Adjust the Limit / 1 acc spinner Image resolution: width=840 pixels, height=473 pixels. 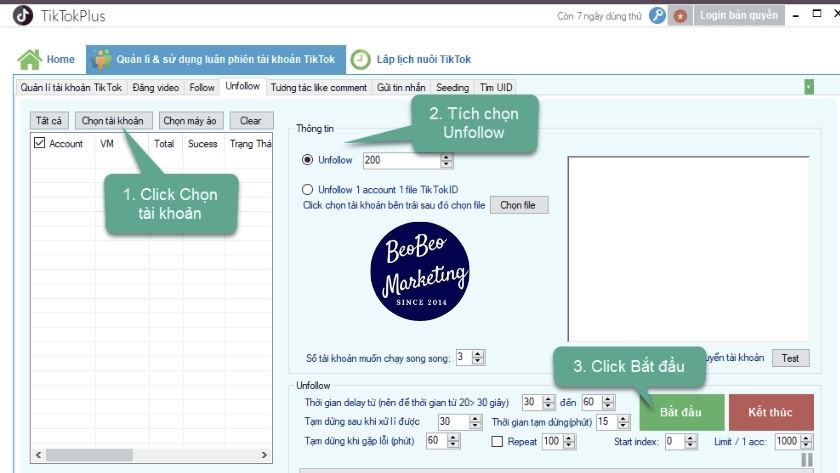click(806, 441)
